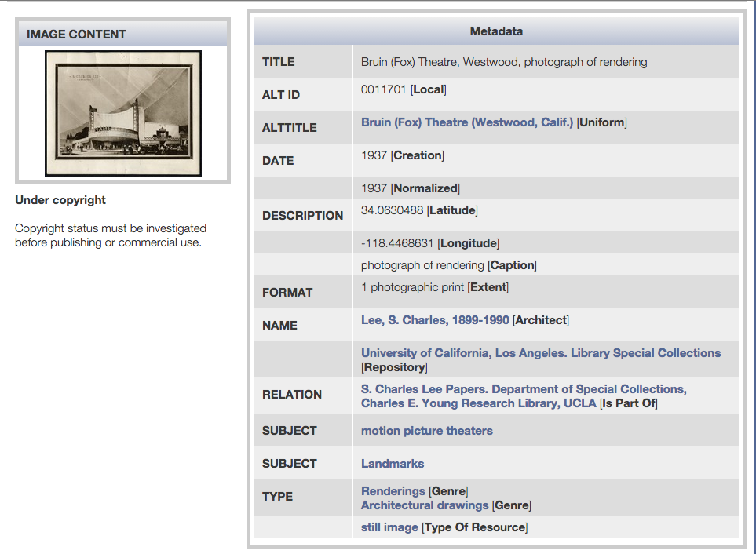756x554 pixels.
Task: Click the photograph of rendering caption entry
Action: tap(422, 265)
